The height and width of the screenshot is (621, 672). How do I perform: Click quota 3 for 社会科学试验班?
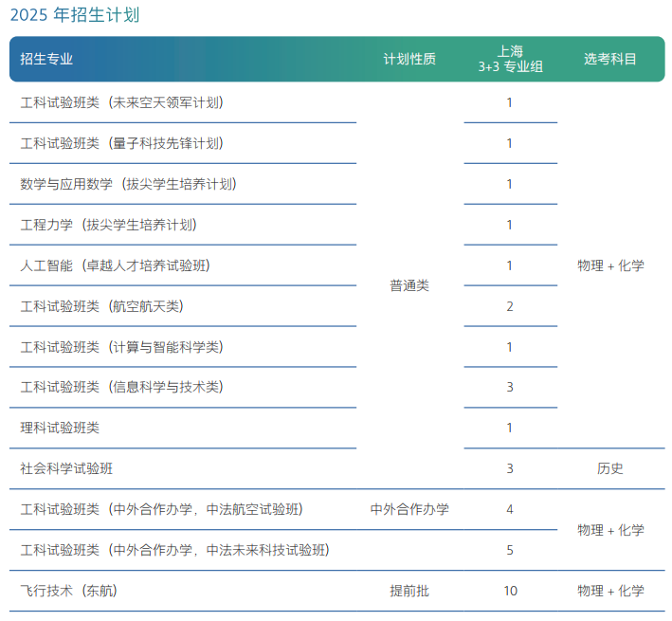[x=510, y=468]
